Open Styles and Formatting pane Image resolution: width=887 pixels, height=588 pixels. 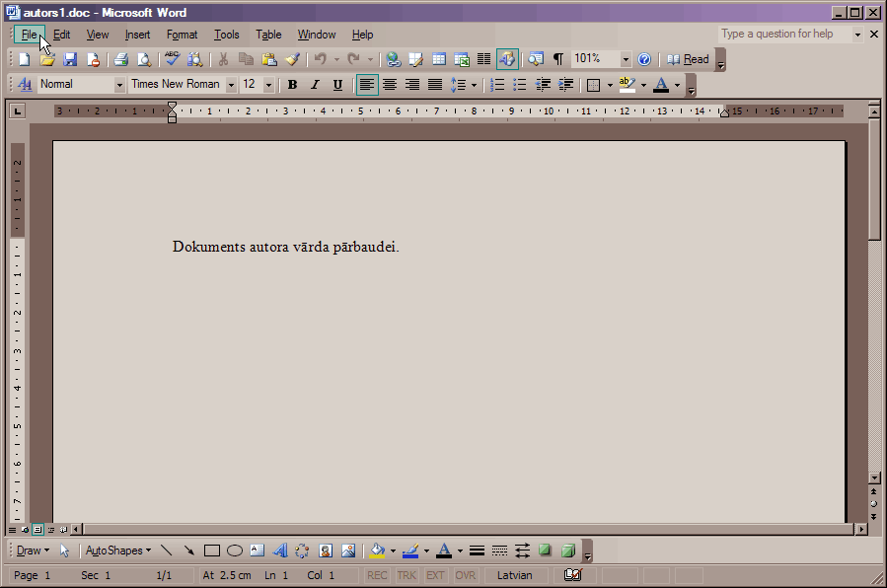point(25,85)
